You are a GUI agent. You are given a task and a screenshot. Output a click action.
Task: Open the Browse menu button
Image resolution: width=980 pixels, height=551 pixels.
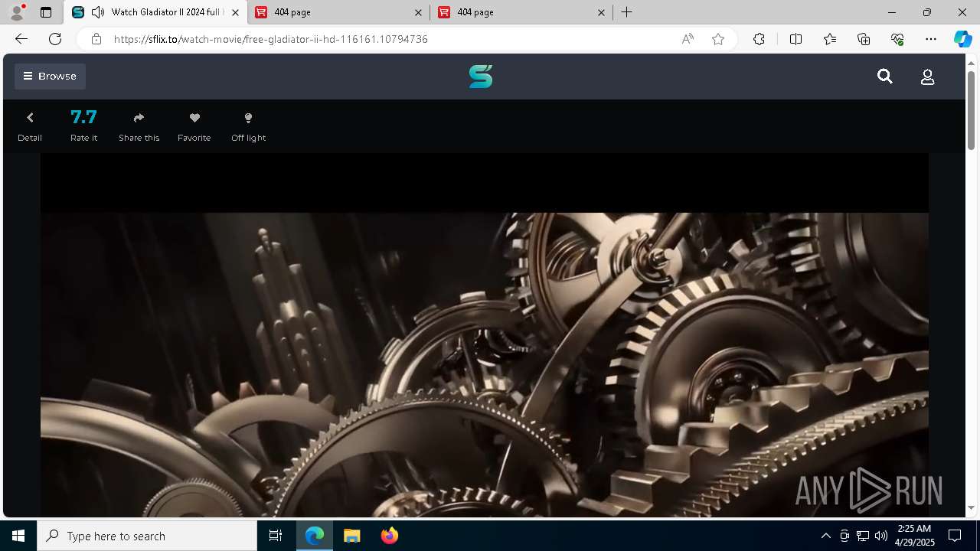pos(50,76)
